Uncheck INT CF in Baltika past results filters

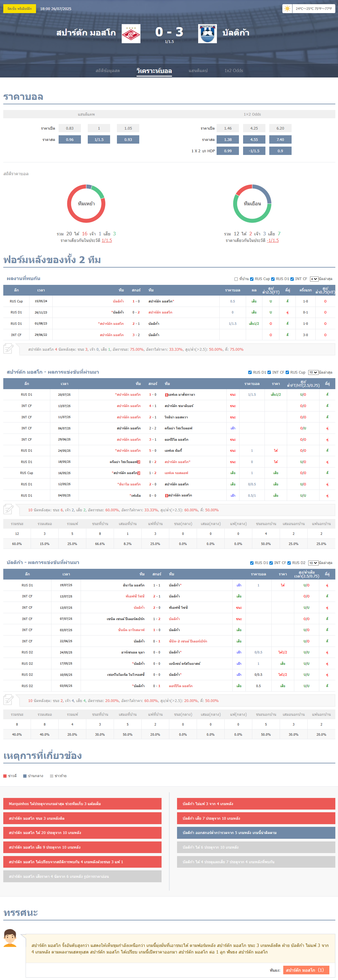point(271,563)
